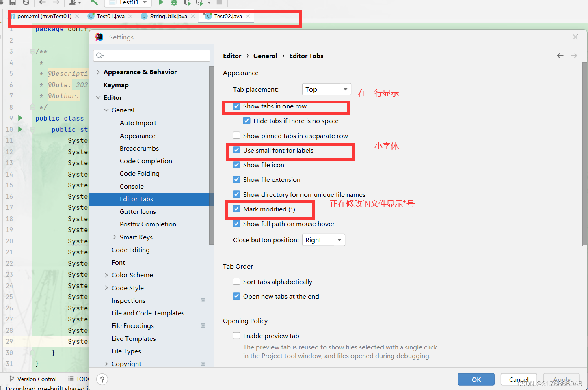This screenshot has width=588, height=390.
Task: Click the OK button
Action: pos(476,379)
